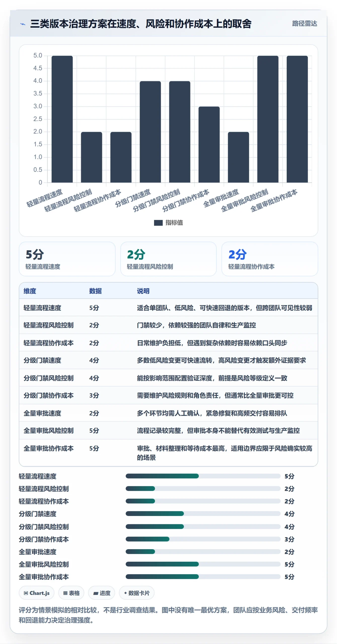Click the 轻量流程速度 bar in the chart
Image resolution: width=337 pixels, height=644 pixels.
[62, 119]
